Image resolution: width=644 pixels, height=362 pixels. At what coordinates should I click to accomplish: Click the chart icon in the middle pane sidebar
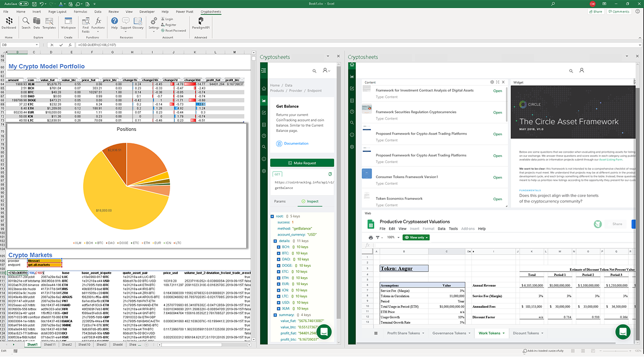(x=264, y=100)
